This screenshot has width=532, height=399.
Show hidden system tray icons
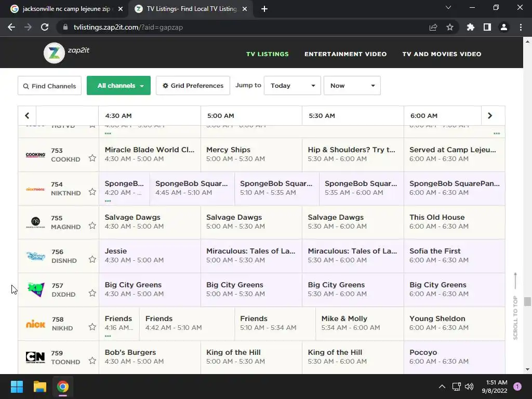click(x=442, y=387)
